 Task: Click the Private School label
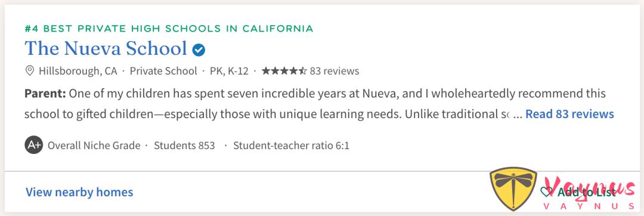pos(163,71)
